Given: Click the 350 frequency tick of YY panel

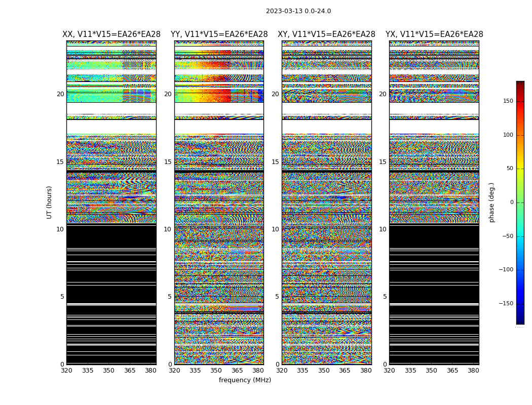Looking at the screenshot, I should 216,371.
